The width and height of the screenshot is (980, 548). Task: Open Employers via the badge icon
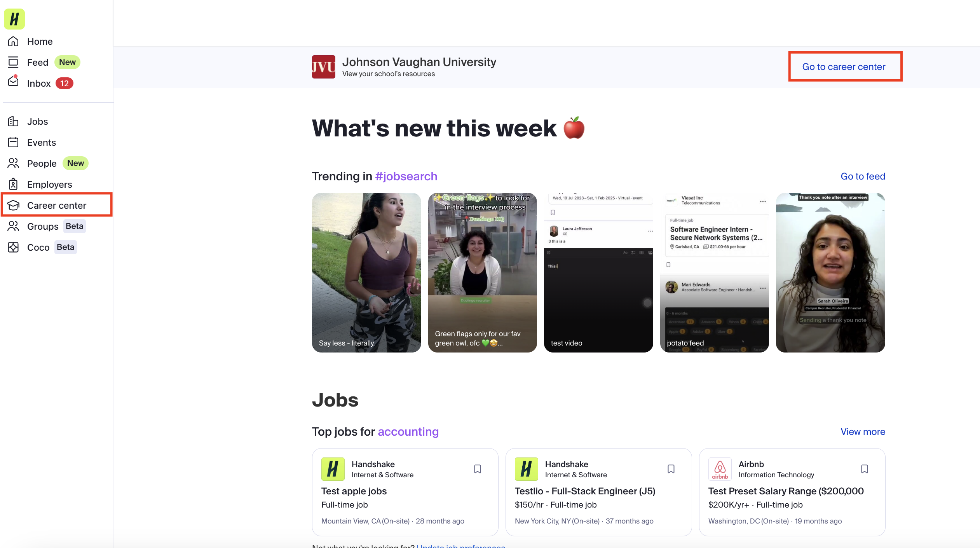click(x=13, y=184)
